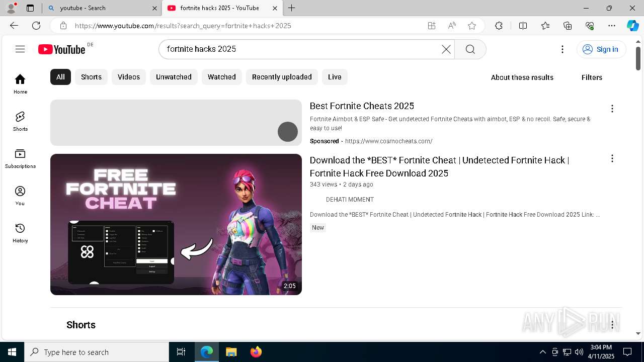Launch Firefox from the taskbar

point(256,352)
